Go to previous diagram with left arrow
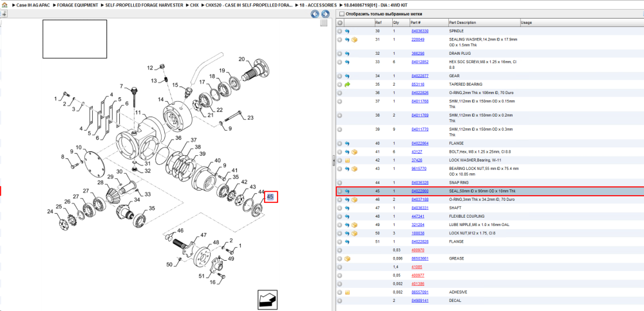This screenshot has width=644, height=311. (x=315, y=14)
